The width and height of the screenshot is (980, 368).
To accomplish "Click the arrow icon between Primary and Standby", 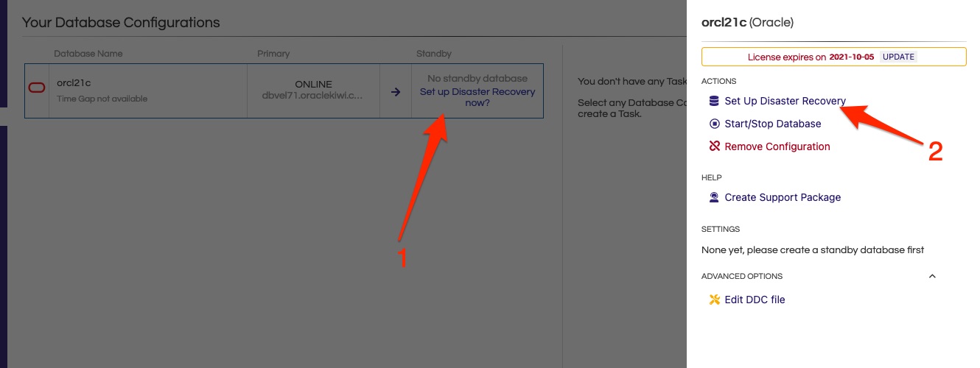I will (x=396, y=92).
